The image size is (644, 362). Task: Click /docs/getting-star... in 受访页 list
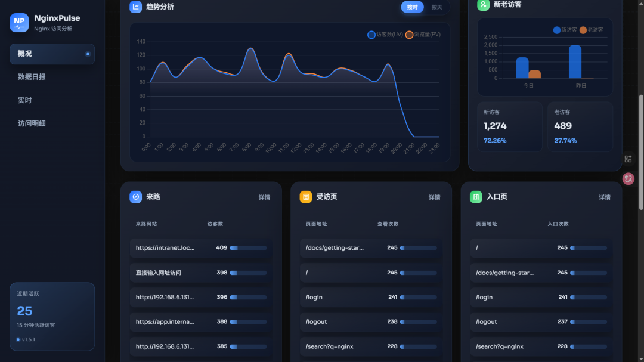click(371, 247)
